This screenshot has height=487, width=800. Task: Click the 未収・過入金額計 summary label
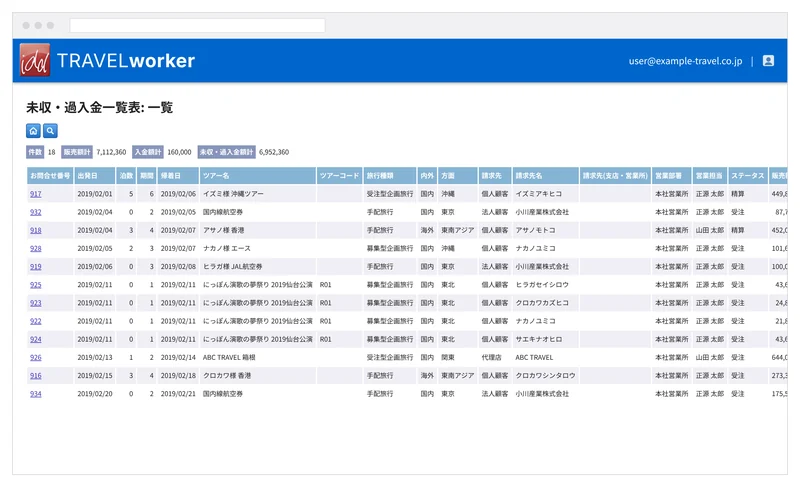tap(227, 152)
